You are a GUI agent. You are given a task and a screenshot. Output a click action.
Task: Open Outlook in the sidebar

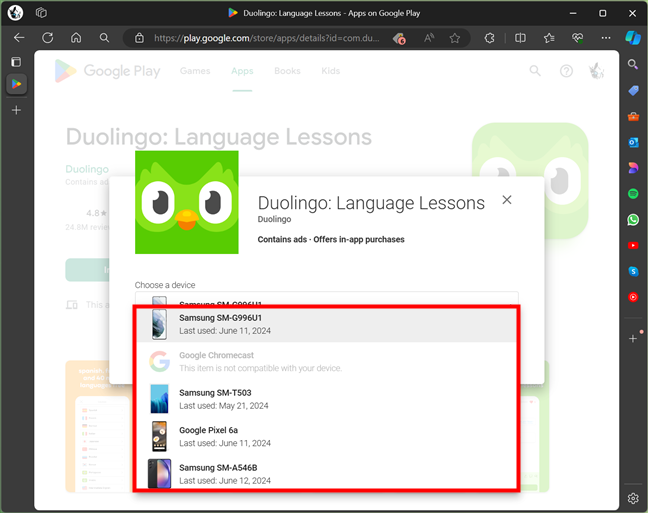coord(633,142)
